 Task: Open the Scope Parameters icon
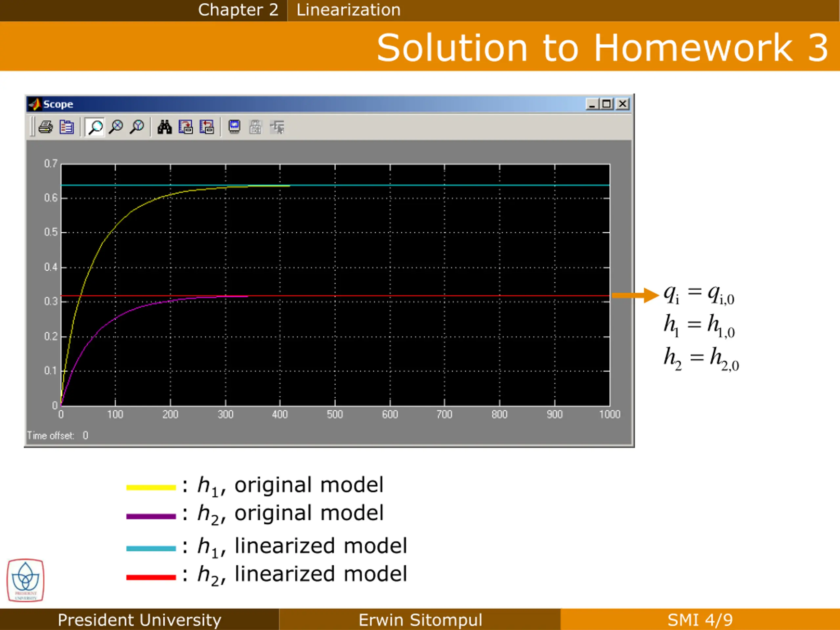click(67, 127)
